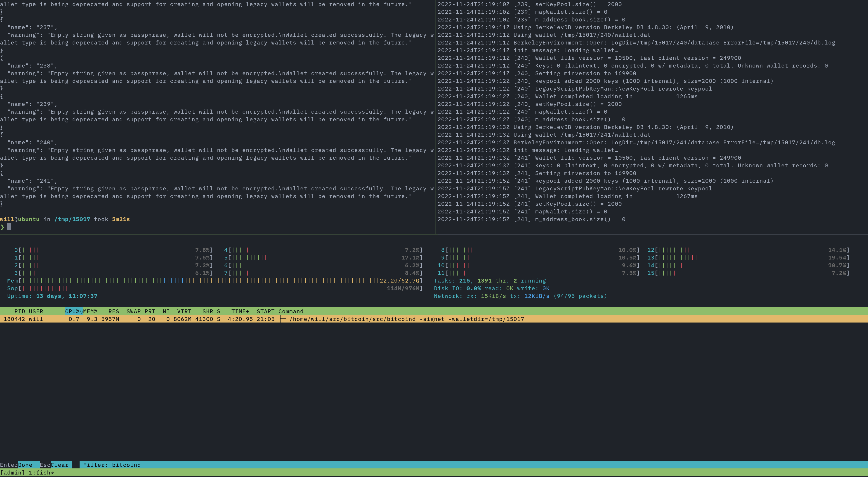Click the "name": "237" JSON line
Viewport: 868px width, 477px height.
[32, 27]
